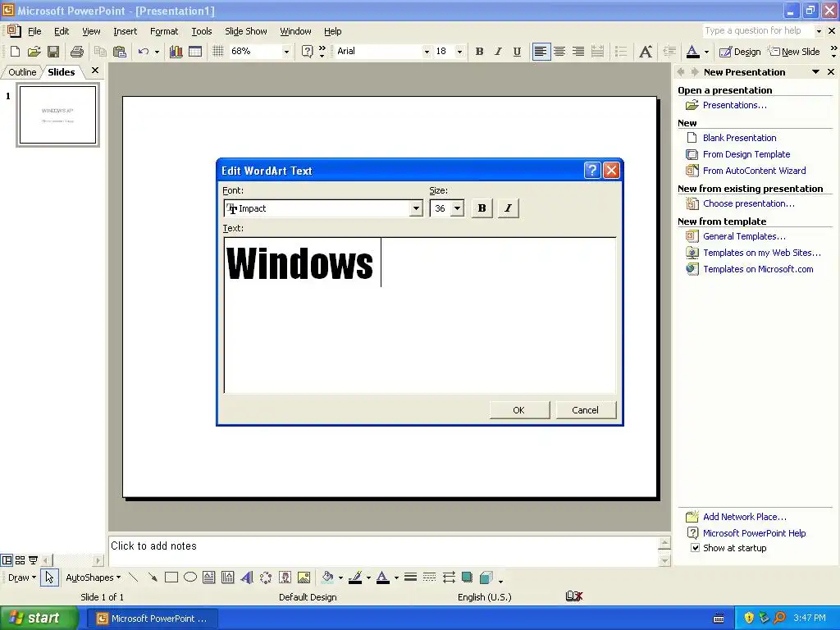840x630 pixels.
Task: Insert a diagram or organization chart
Action: click(266, 577)
